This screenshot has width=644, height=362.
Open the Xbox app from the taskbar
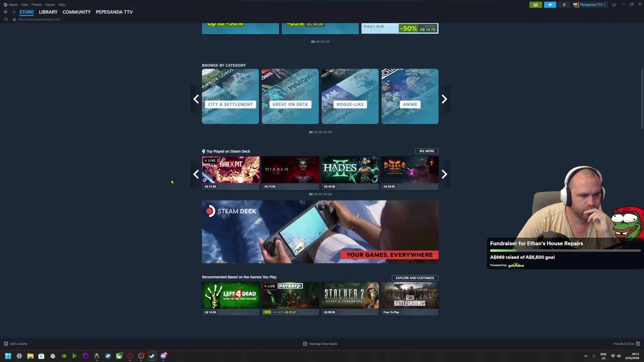point(119,356)
